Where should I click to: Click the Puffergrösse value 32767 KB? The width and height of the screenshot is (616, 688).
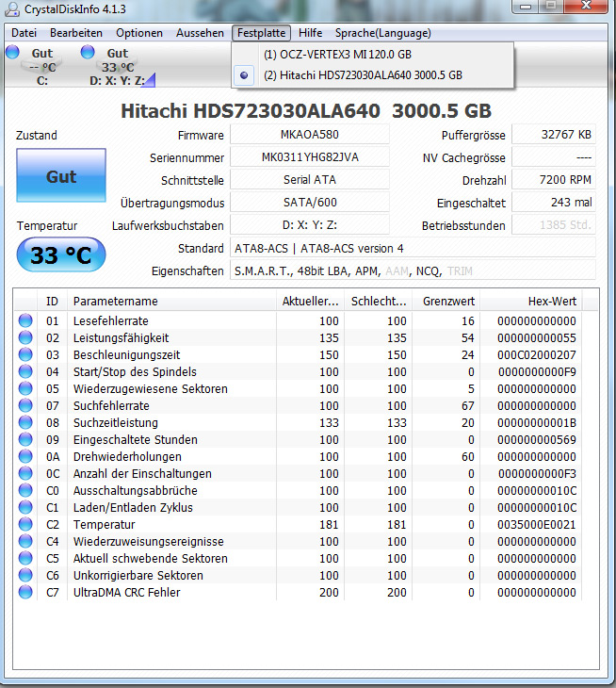(554, 134)
